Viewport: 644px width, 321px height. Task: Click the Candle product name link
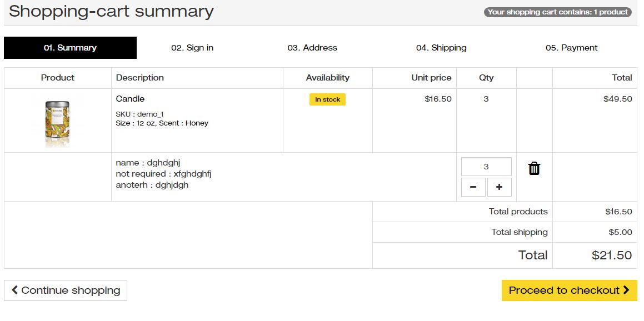[x=130, y=99]
